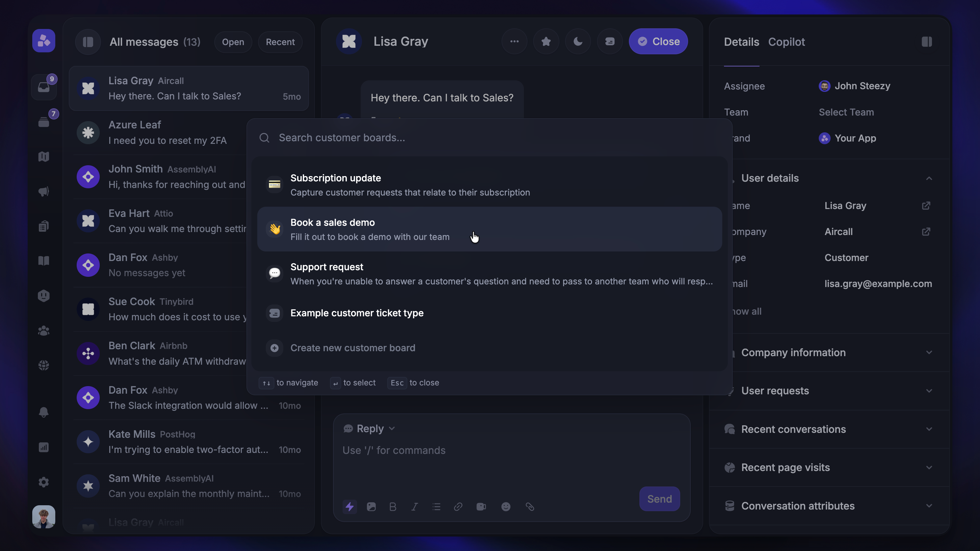Open the Reply type dropdown
The image size is (980, 551).
pos(370,429)
